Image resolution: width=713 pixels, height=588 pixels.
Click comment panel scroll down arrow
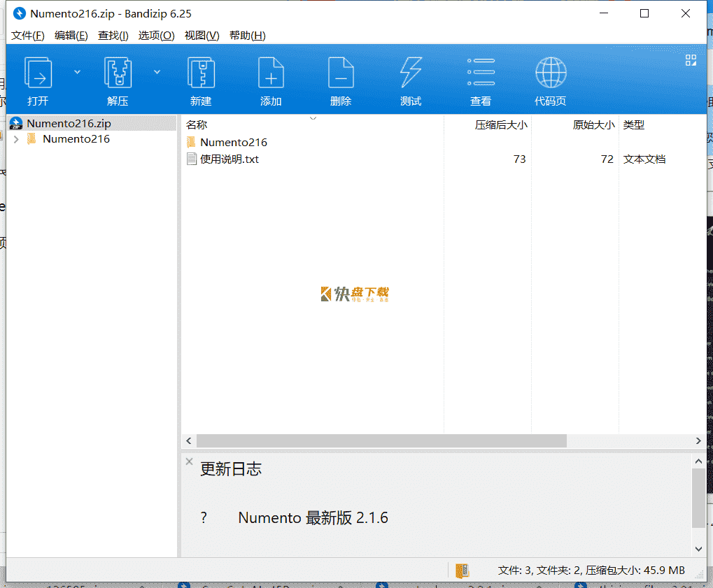[698, 549]
